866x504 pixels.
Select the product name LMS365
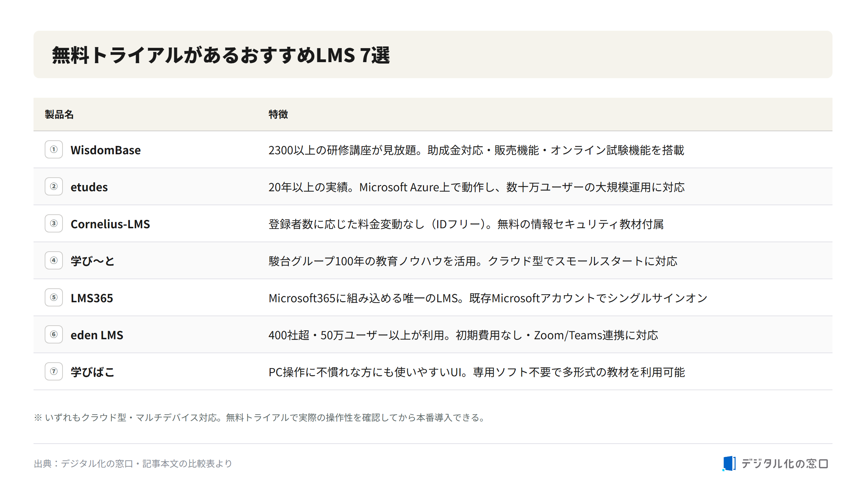(x=92, y=298)
